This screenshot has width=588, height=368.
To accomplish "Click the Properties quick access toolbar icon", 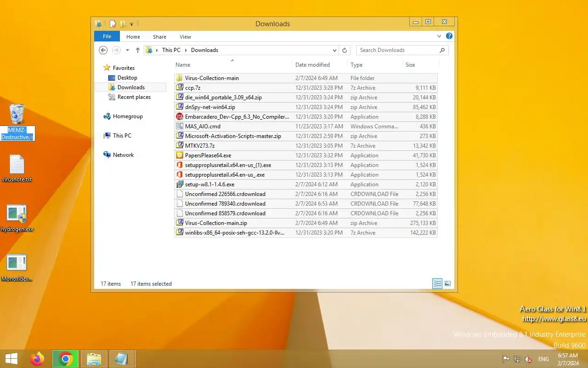I will 113,24.
